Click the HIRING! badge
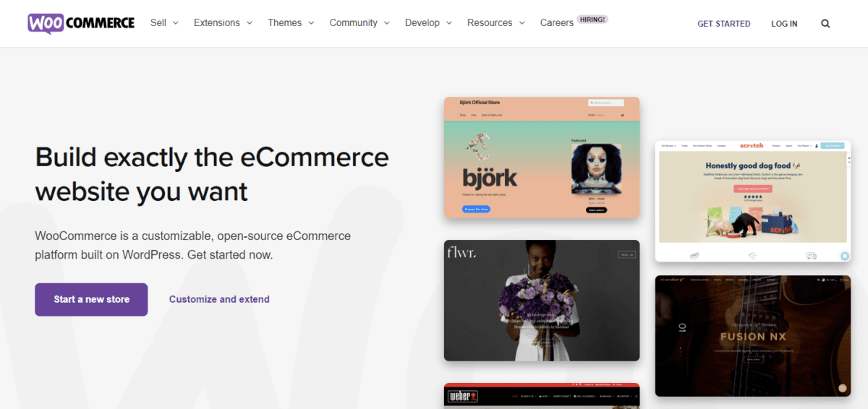This screenshot has height=409, width=868. click(592, 20)
